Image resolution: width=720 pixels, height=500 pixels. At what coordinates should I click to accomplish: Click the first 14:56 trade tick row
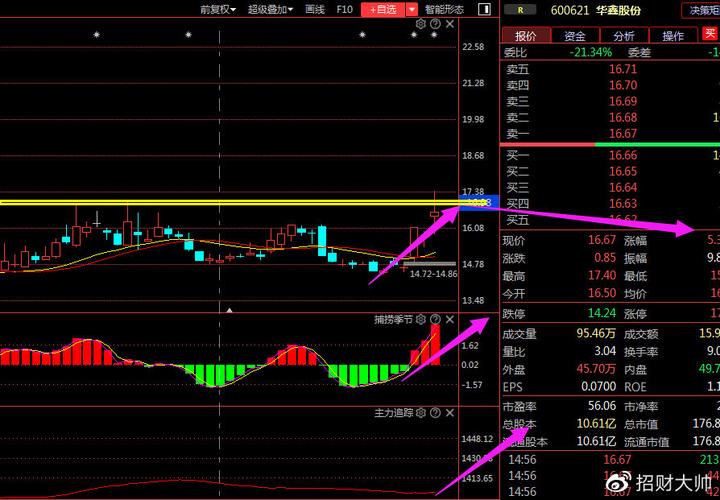pos(610,459)
